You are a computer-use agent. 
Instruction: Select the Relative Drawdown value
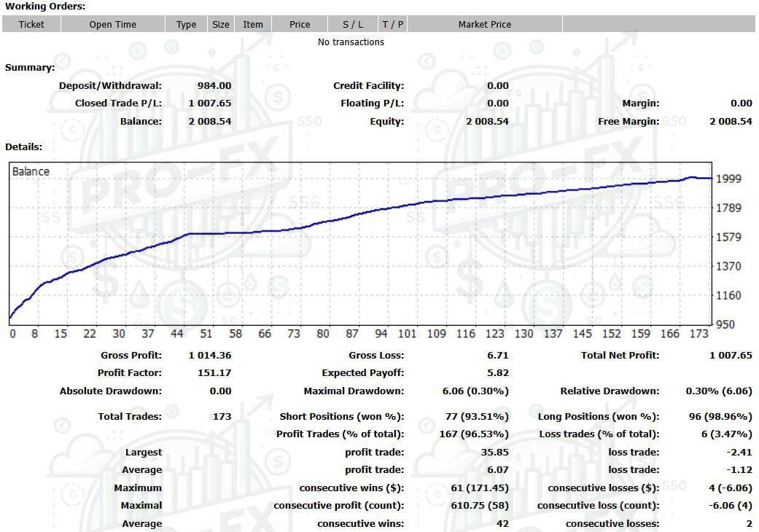[x=719, y=391]
